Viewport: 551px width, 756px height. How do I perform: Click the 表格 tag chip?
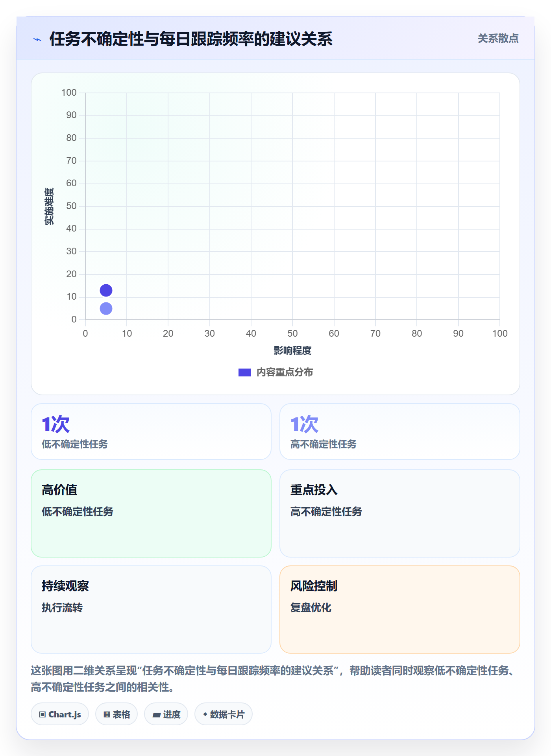(x=116, y=714)
